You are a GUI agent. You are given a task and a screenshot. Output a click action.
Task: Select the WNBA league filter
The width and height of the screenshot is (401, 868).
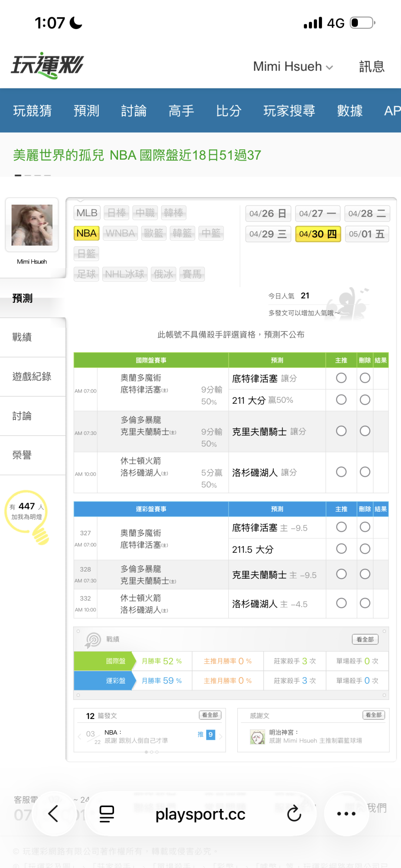120,233
